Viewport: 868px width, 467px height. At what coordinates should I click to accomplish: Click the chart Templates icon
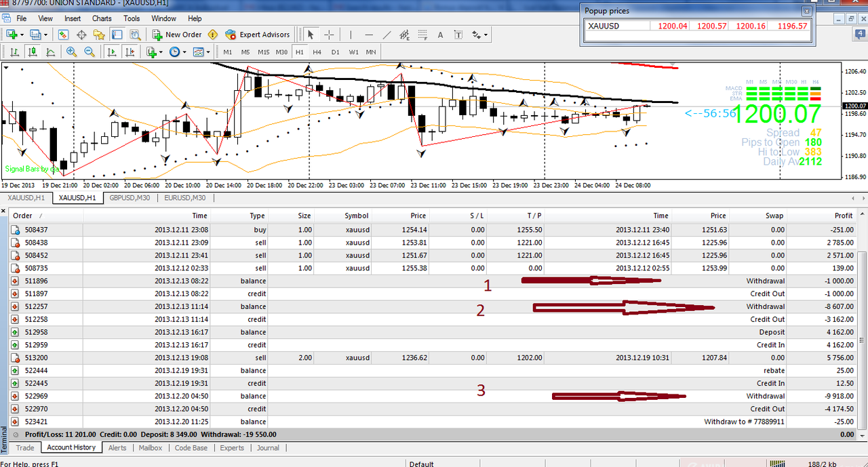197,52
